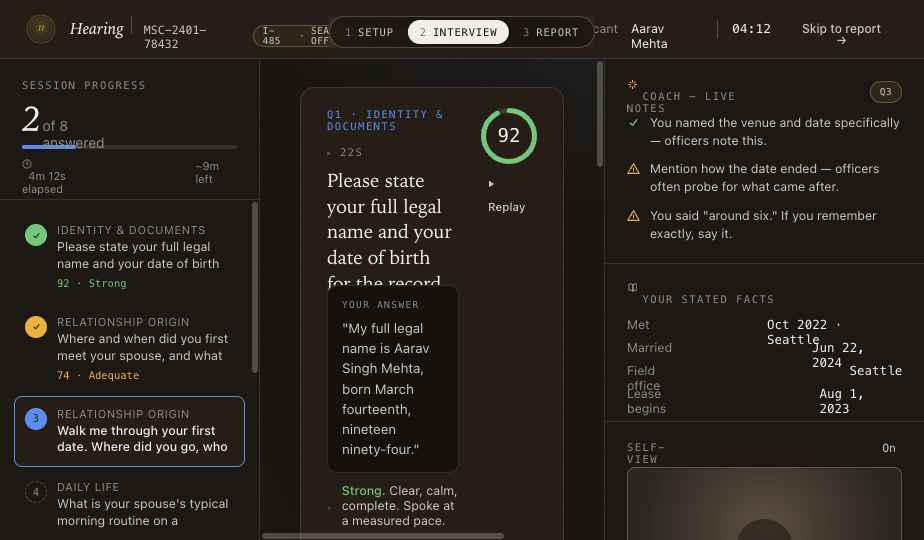Click warning icon beside "around six" note
Image resolution: width=924 pixels, height=540 pixels.
coord(633,216)
